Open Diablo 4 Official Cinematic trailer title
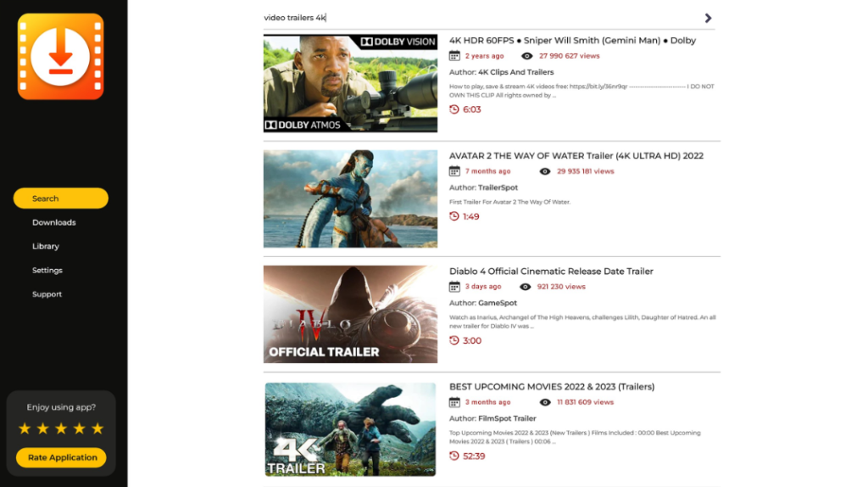This screenshot has width=868, height=487. [551, 271]
